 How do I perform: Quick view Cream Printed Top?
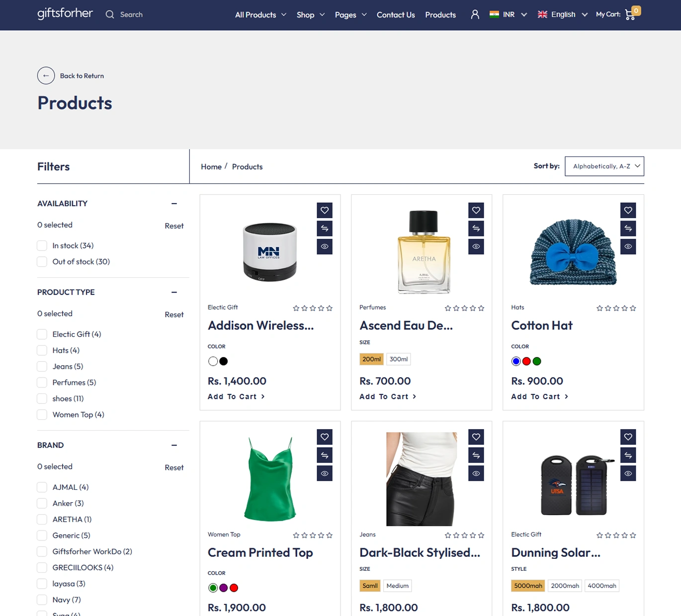pyautogui.click(x=325, y=473)
